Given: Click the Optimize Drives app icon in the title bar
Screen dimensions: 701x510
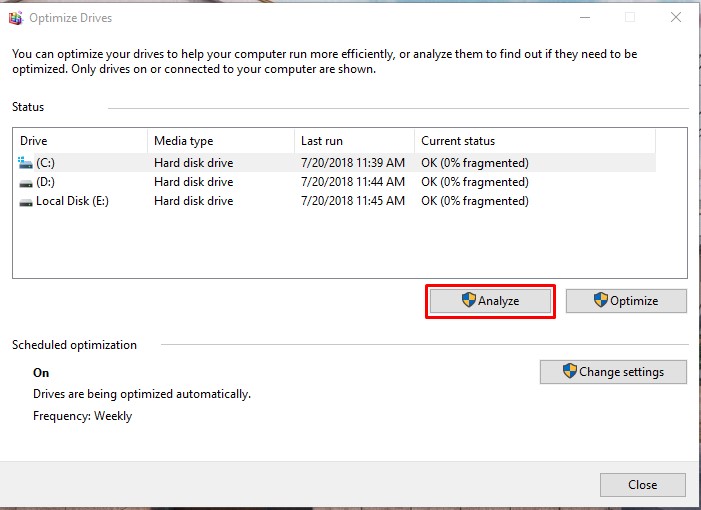Looking at the screenshot, I should point(16,18).
